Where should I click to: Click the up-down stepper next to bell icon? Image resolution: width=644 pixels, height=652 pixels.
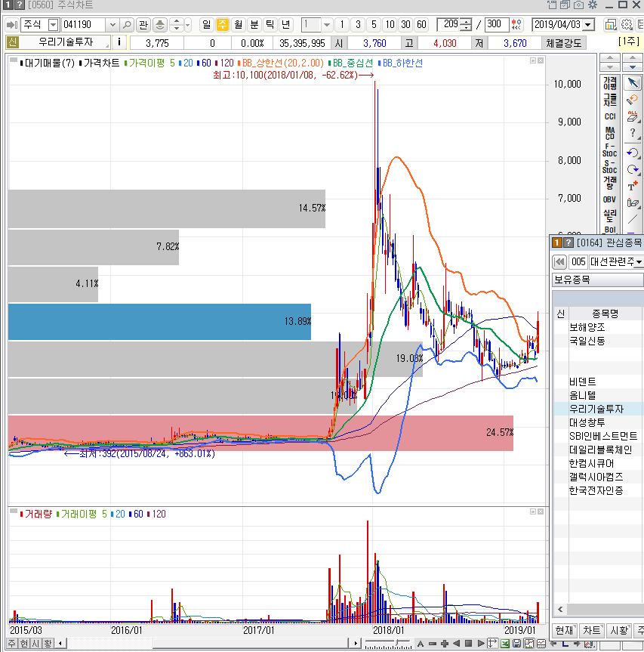pyautogui.click(x=177, y=25)
